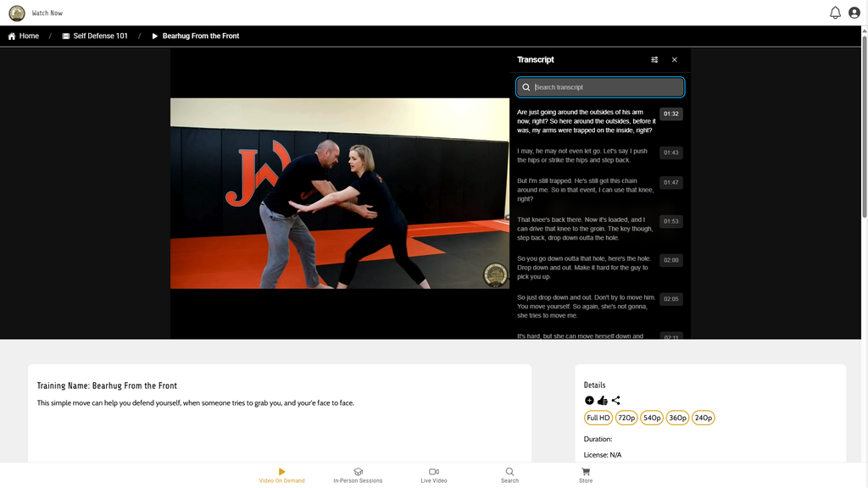Navigate to Self Defense 101 breadcrumb
The image size is (868, 488).
(94, 36)
